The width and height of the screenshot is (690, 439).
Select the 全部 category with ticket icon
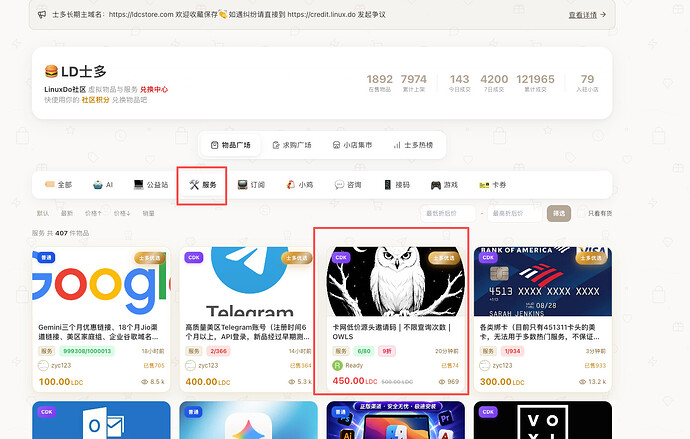58,185
